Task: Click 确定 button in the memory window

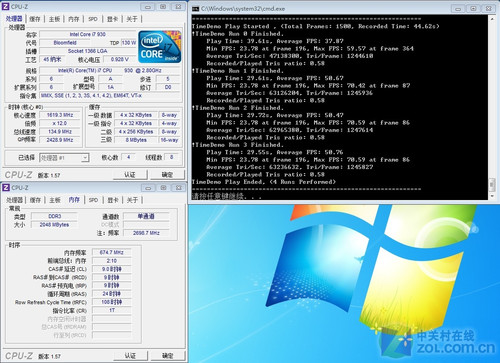Action: tap(168, 355)
